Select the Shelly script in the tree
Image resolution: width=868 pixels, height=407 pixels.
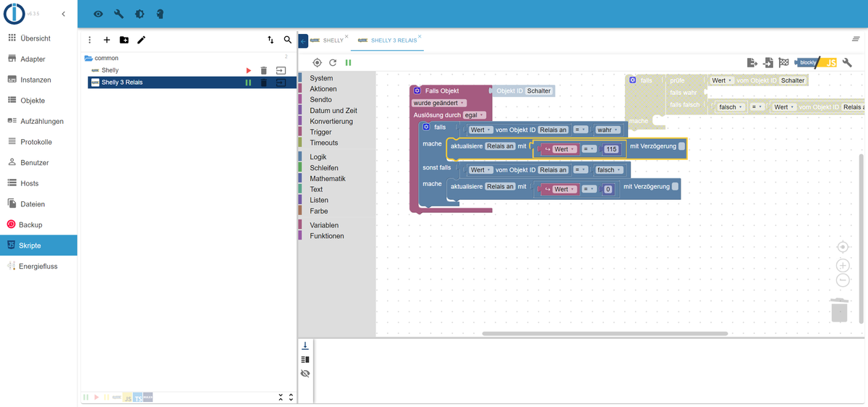click(x=110, y=70)
